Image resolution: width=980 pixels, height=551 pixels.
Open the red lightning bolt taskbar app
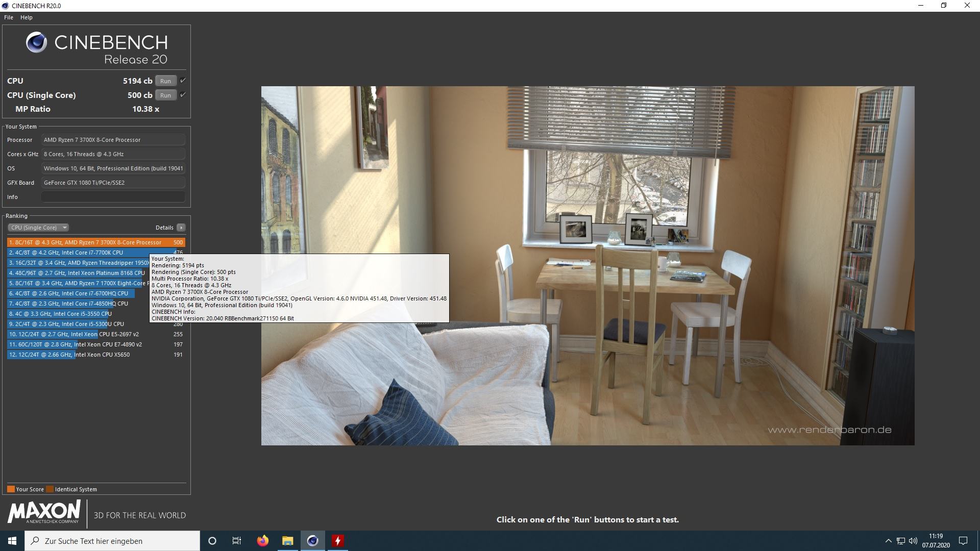tap(337, 541)
